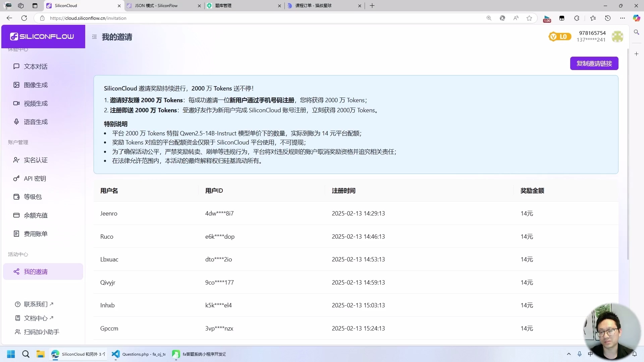Click the user ID e6k****dop
The width and height of the screenshot is (644, 362).
coord(220,236)
